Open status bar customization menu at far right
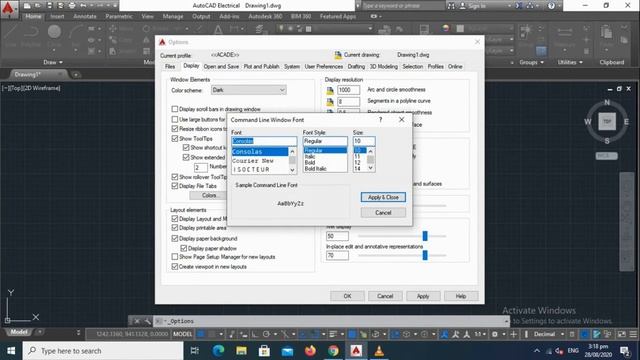 [633, 334]
